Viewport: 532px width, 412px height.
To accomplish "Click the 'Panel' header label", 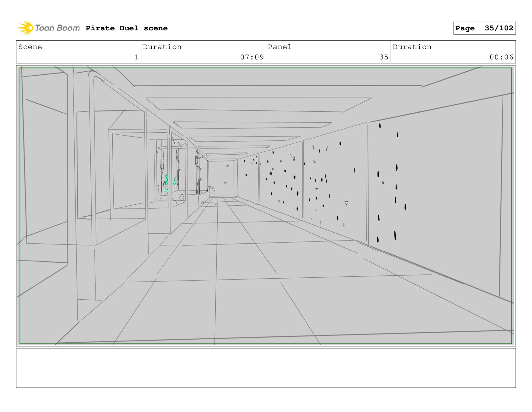I will pos(280,47).
